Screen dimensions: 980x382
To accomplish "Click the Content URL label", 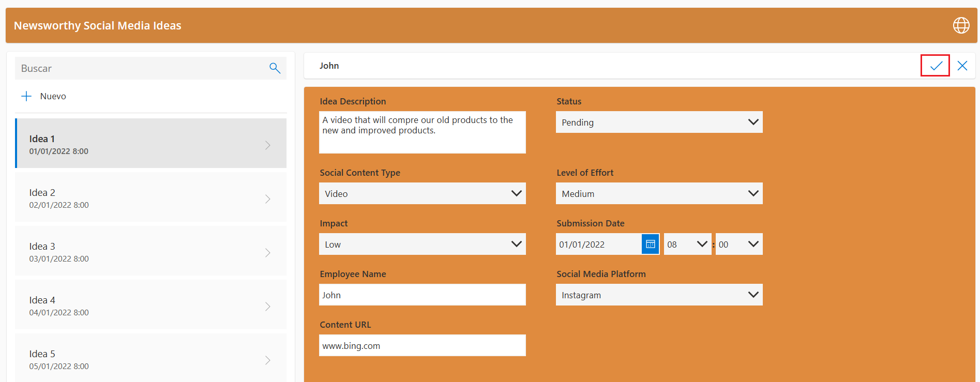I will [x=345, y=325].
